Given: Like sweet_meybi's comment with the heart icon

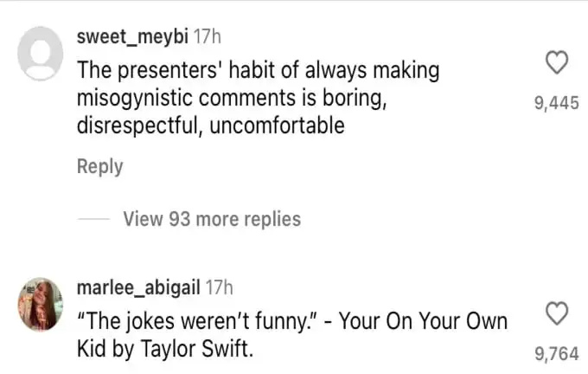Looking at the screenshot, I should coord(557,62).
